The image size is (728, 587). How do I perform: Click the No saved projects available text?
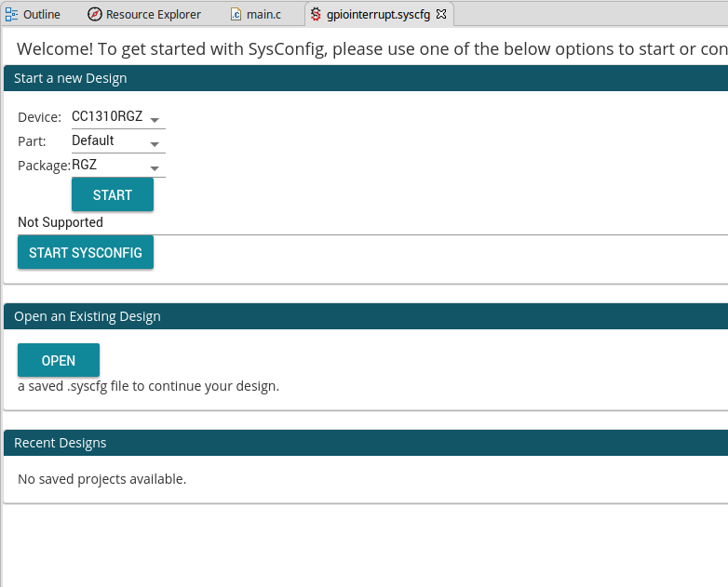pos(102,479)
